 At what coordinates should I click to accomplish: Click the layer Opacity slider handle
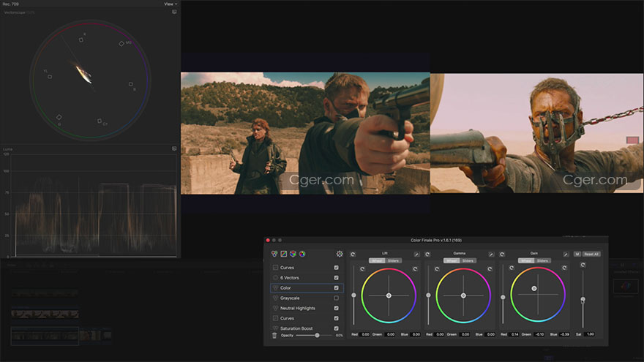317,336
